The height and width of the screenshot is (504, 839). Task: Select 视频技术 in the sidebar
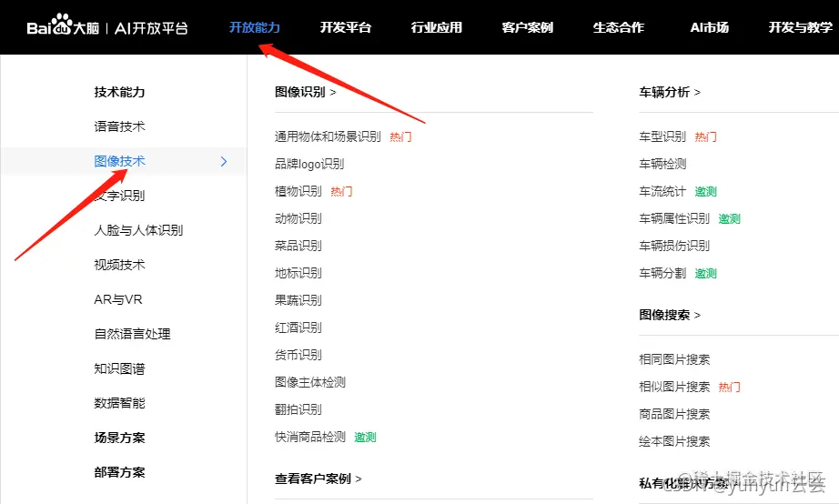[x=119, y=265]
